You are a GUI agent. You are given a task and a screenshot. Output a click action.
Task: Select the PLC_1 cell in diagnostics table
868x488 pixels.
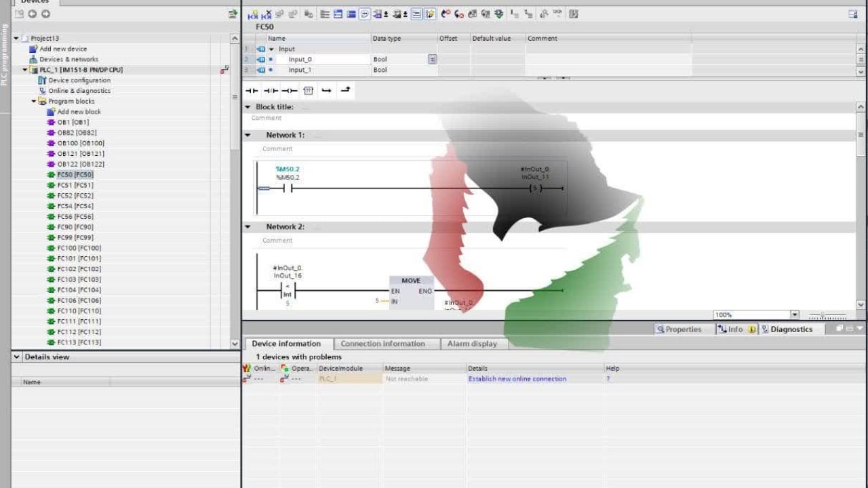pyautogui.click(x=349, y=379)
